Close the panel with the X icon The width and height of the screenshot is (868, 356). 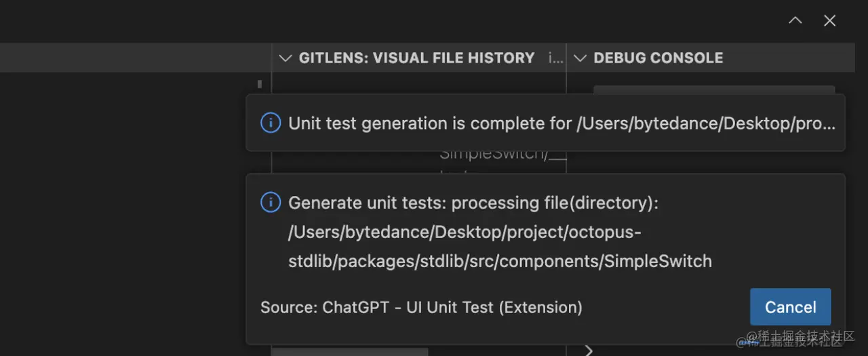click(x=829, y=21)
